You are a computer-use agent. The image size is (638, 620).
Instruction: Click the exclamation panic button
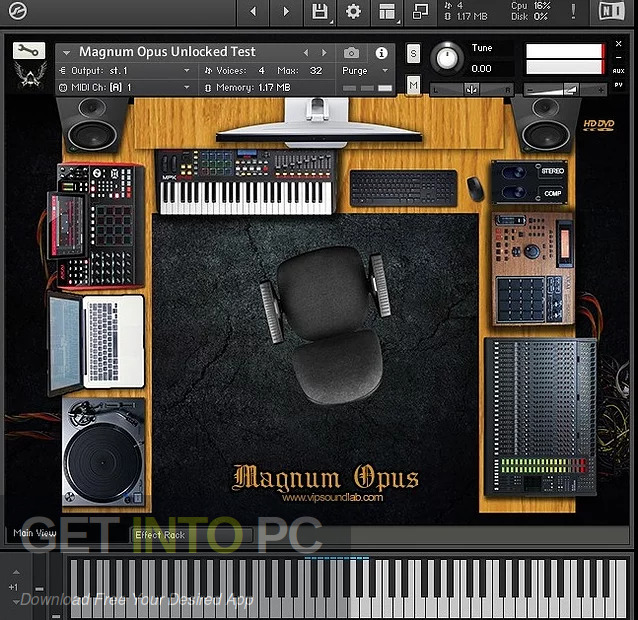click(x=573, y=11)
